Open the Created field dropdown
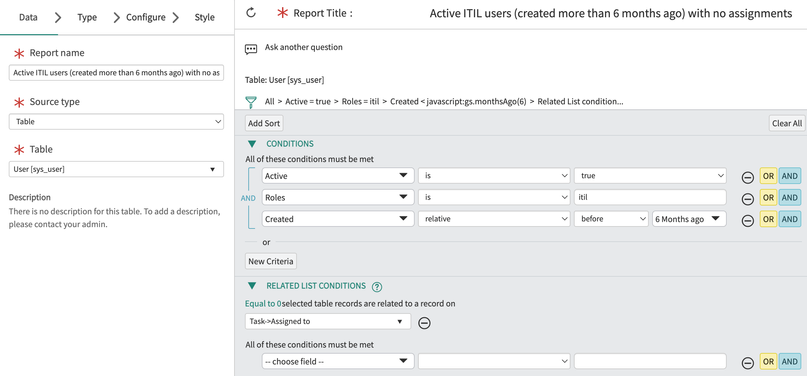The image size is (807, 376). point(338,219)
